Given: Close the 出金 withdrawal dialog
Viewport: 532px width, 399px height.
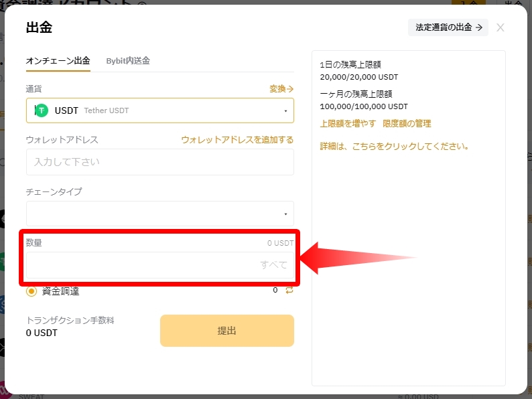Looking at the screenshot, I should coord(500,27).
